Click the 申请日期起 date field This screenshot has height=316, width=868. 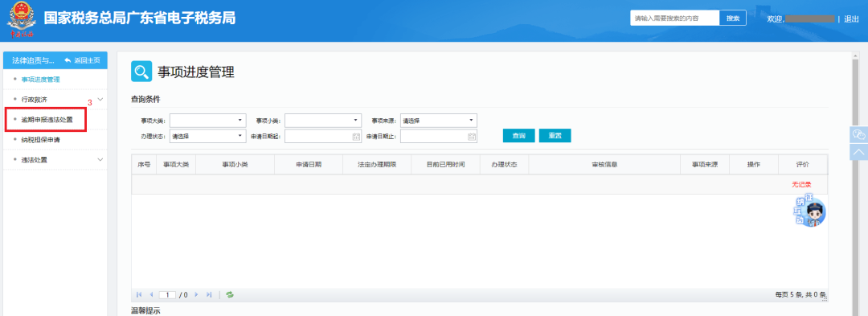pos(323,136)
